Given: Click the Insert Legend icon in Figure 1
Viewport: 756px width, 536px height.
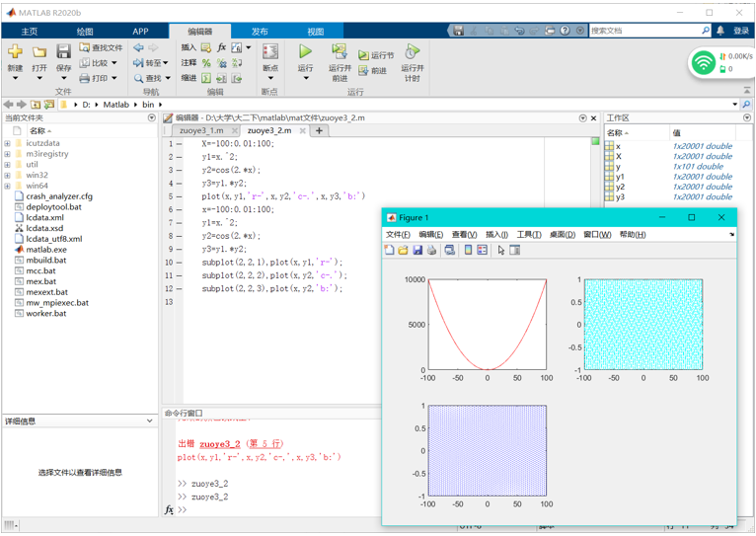Looking at the screenshot, I should [483, 250].
